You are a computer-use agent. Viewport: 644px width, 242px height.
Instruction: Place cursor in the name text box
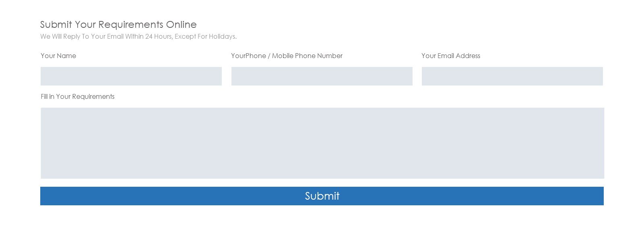pyautogui.click(x=131, y=76)
